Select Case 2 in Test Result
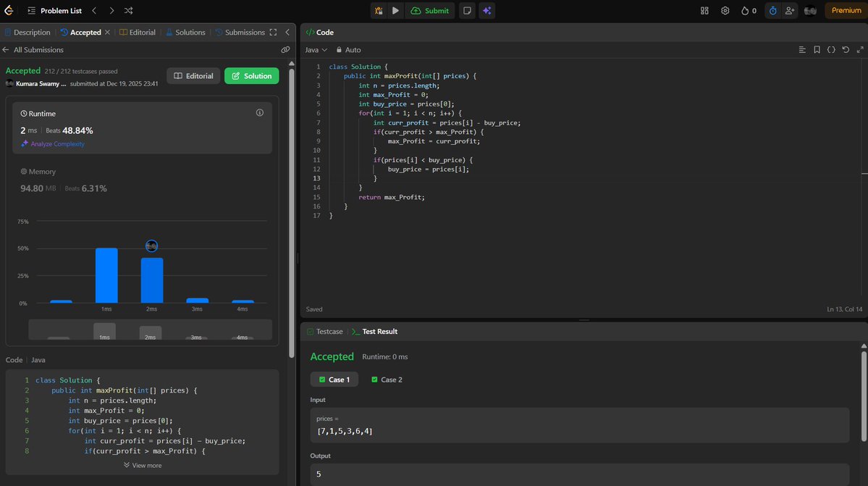 (387, 379)
